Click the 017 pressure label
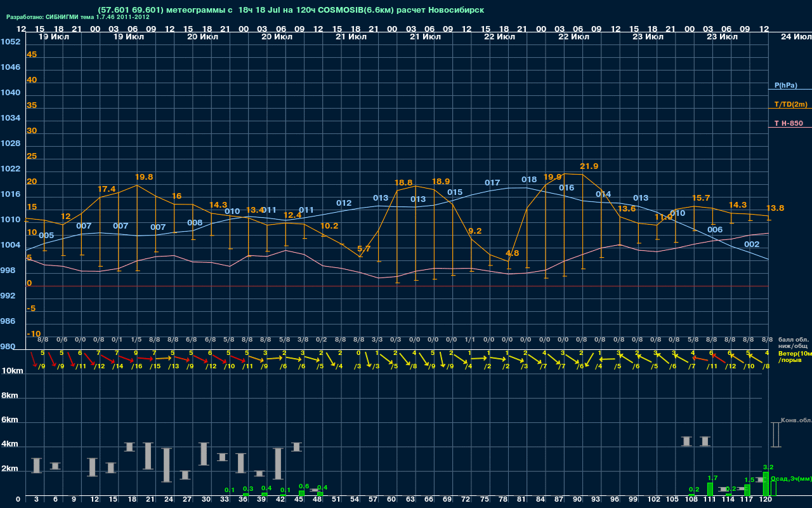The width and height of the screenshot is (812, 508). tap(492, 184)
